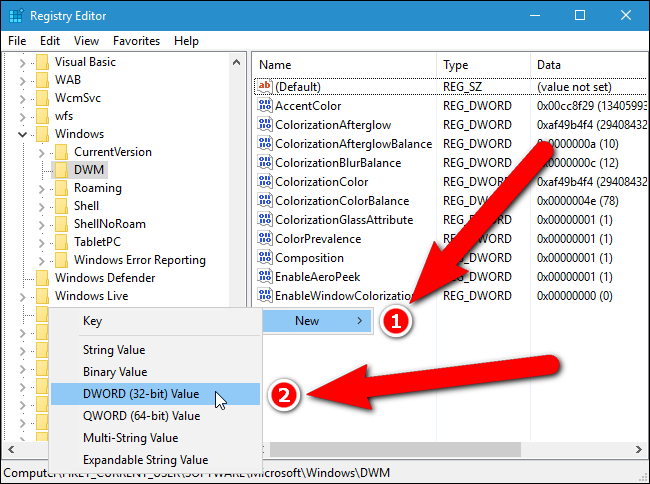Click the ColorizationColor DWORD icon
Image resolution: width=650 pixels, height=484 pixels.
click(264, 182)
